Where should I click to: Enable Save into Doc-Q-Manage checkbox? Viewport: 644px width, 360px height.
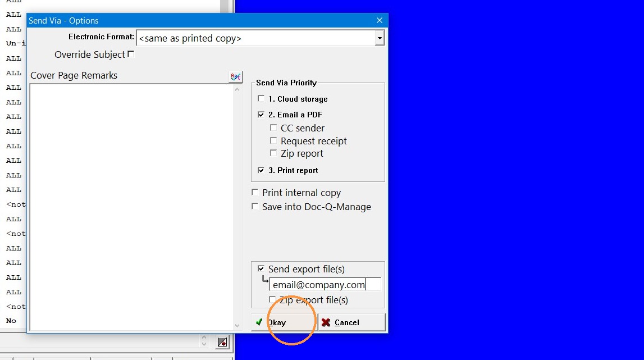pos(255,206)
